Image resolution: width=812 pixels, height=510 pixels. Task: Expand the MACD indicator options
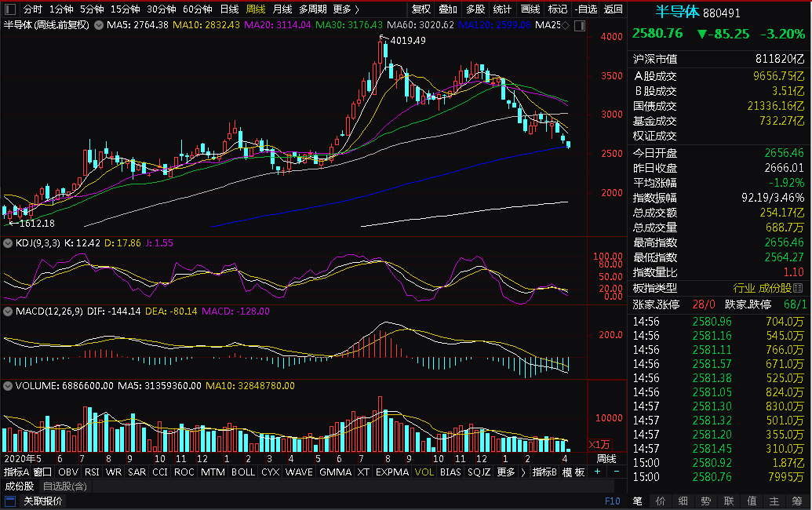click(8, 311)
